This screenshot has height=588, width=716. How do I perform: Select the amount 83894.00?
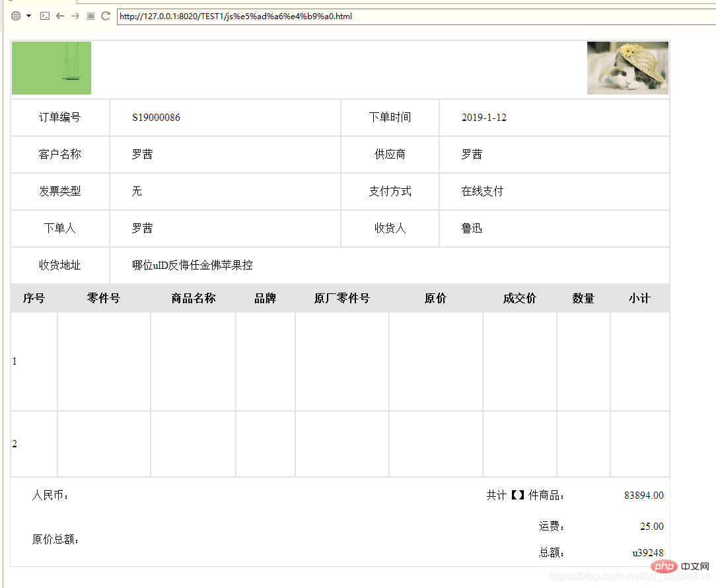click(644, 496)
